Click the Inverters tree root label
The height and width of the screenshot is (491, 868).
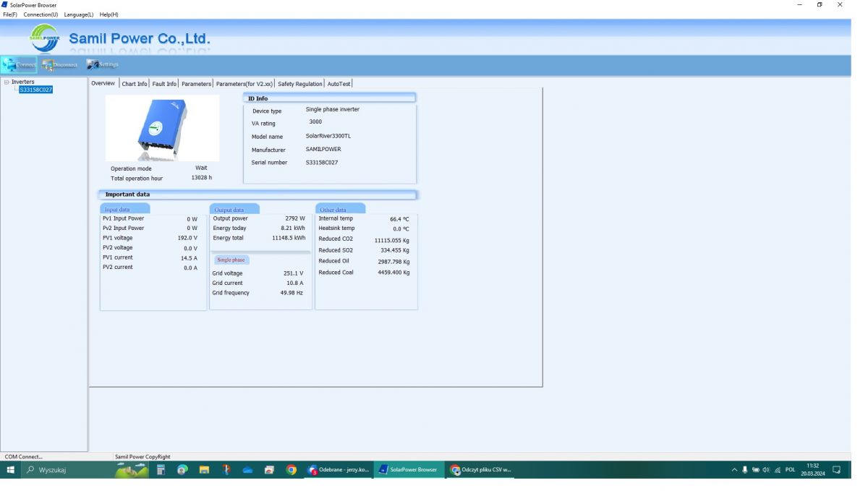tap(23, 82)
